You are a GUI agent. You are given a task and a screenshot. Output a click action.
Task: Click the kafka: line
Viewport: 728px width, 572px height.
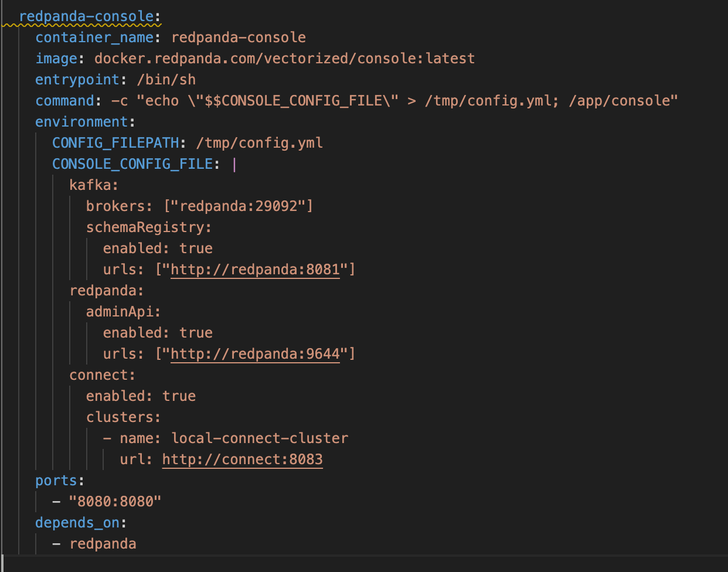pos(94,185)
